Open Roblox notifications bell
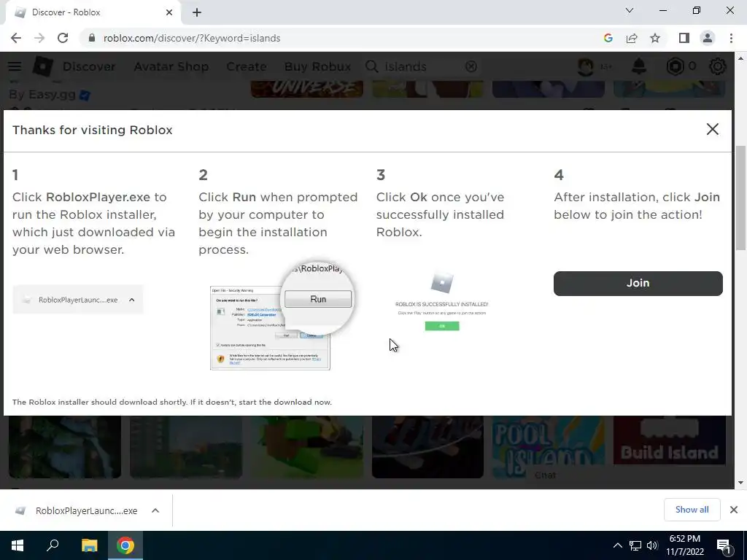Image resolution: width=747 pixels, height=560 pixels. pos(639,66)
